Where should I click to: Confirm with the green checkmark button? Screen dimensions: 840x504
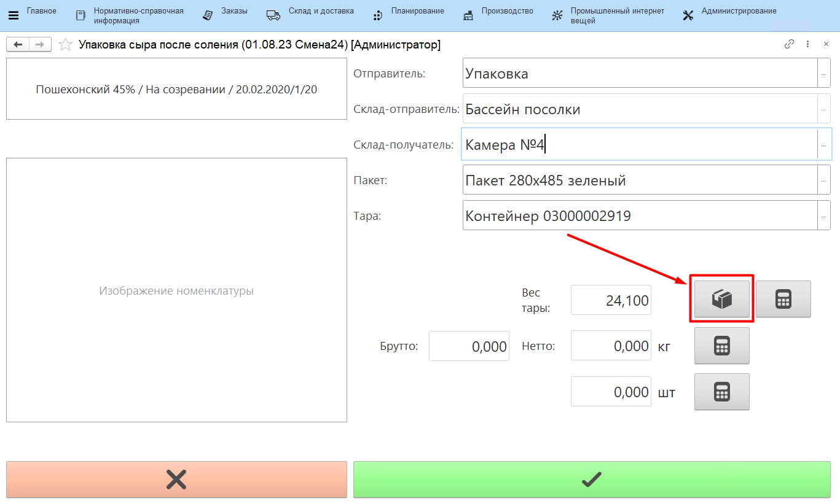[591, 479]
